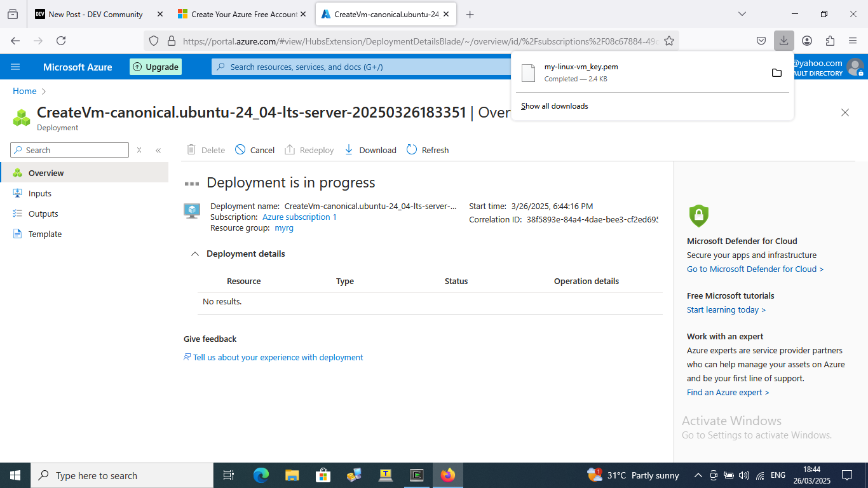Click the Upgrade button
Screen dimensions: 868x488
(x=156, y=67)
